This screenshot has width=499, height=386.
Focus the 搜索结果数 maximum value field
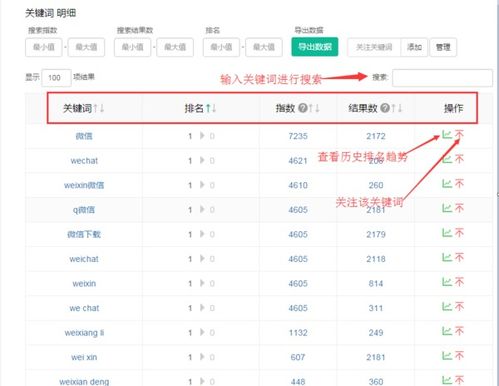(x=175, y=47)
